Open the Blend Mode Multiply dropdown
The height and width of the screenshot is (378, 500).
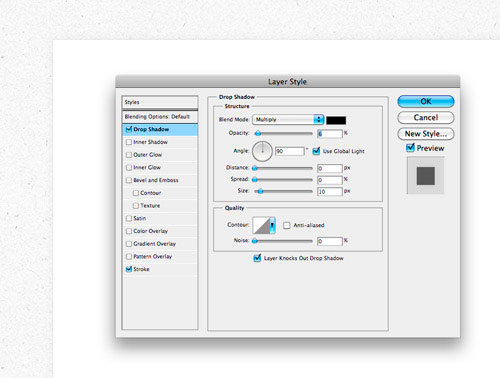coord(288,119)
